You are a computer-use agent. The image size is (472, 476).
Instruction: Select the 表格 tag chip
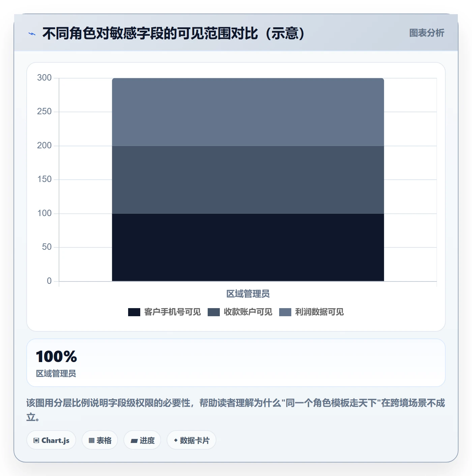(100, 440)
